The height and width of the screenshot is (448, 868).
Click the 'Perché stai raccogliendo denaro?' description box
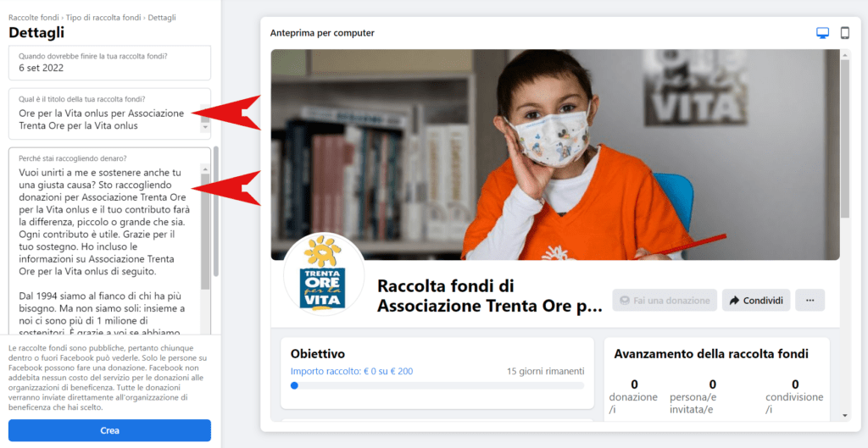(x=109, y=241)
